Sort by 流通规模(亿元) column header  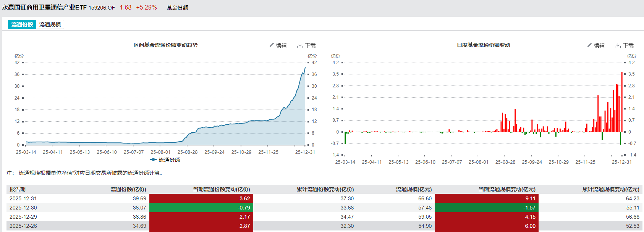point(414,189)
